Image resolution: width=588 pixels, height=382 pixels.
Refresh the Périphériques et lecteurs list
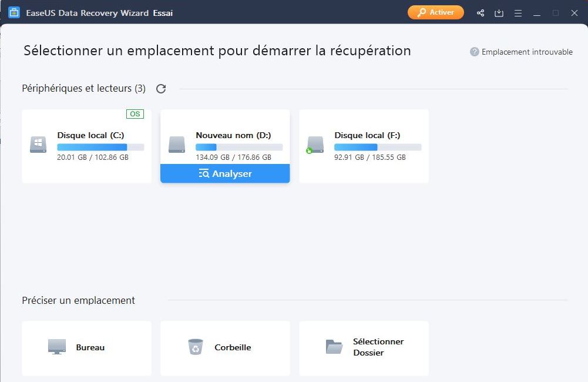[161, 89]
